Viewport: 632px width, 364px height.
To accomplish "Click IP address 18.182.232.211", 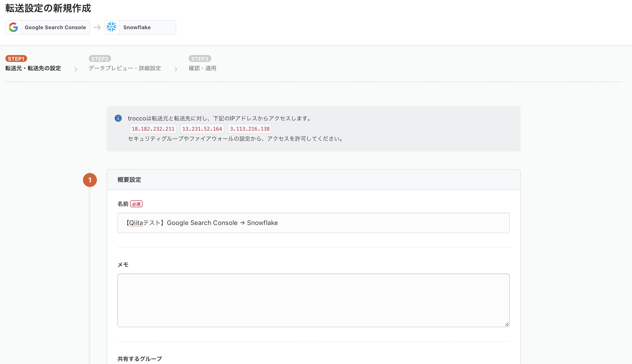I will click(153, 129).
